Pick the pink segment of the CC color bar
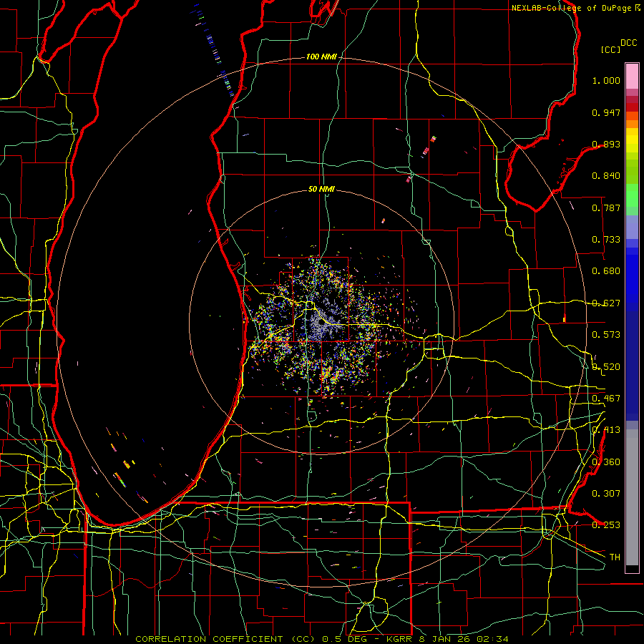 click(x=632, y=76)
